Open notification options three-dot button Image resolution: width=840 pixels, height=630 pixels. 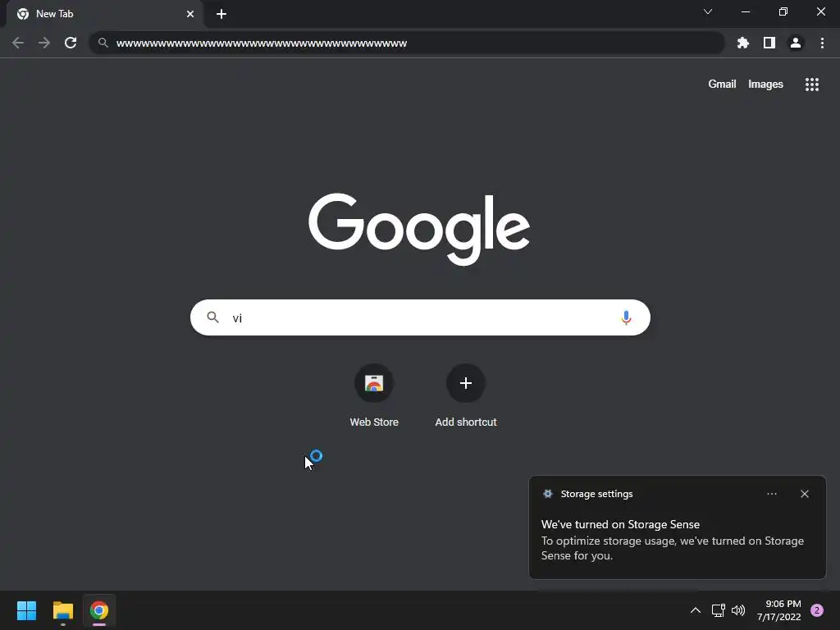[771, 494]
